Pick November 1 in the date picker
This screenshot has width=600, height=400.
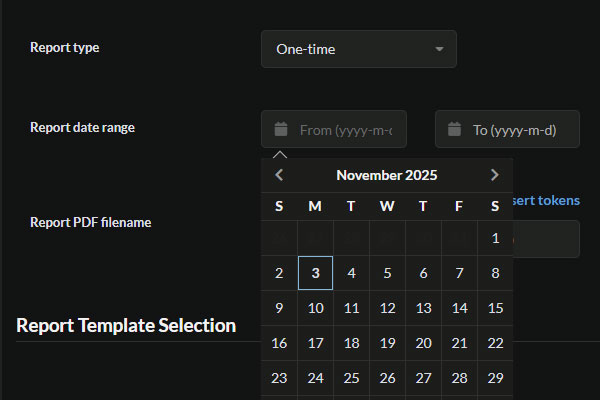[495, 238]
